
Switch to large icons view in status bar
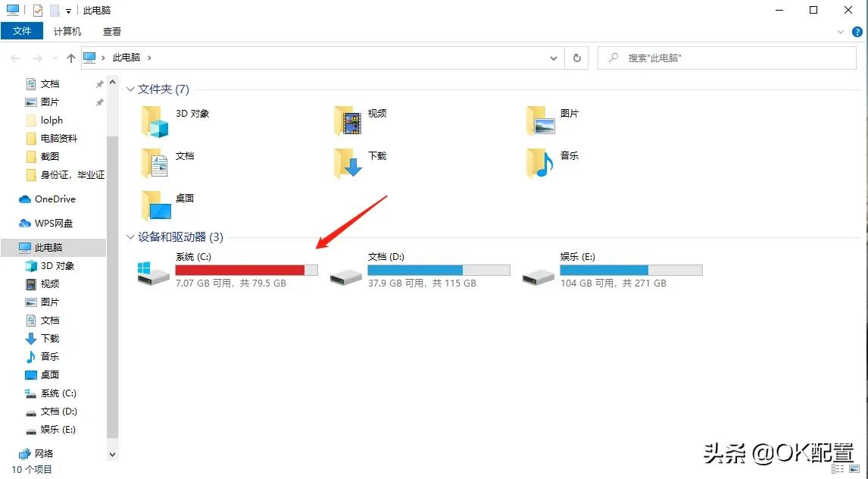[x=854, y=469]
